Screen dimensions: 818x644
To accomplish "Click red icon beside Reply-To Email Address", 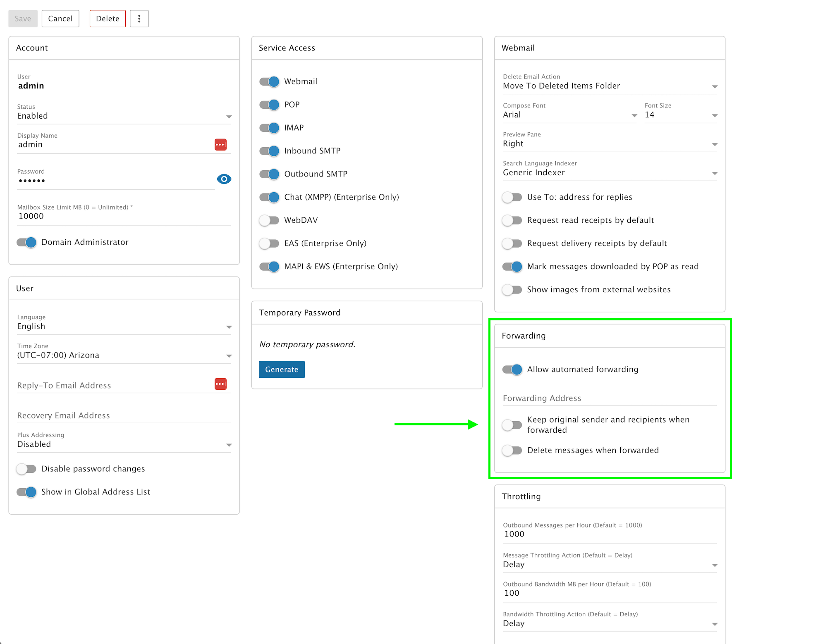I will [x=220, y=384].
